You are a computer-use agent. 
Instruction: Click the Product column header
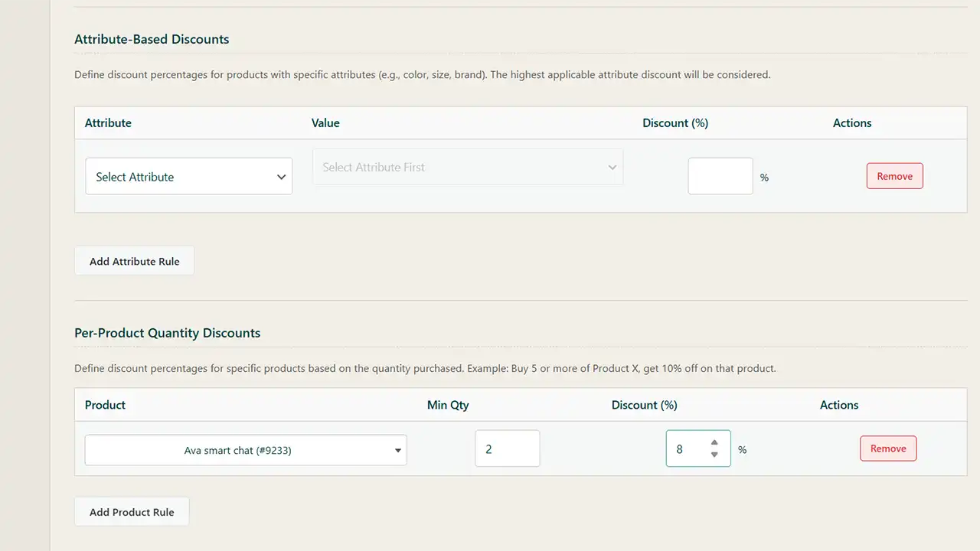tap(105, 405)
